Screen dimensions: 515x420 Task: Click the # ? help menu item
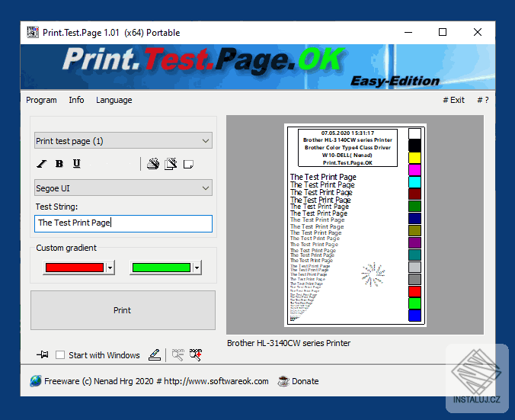483,100
